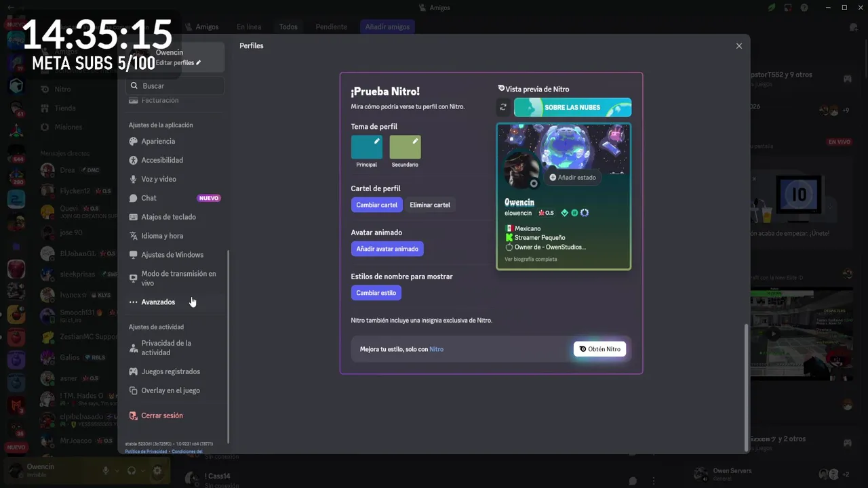Click the Buscar settings search field
Viewport: 868px width, 488px height.
[x=174, y=86]
